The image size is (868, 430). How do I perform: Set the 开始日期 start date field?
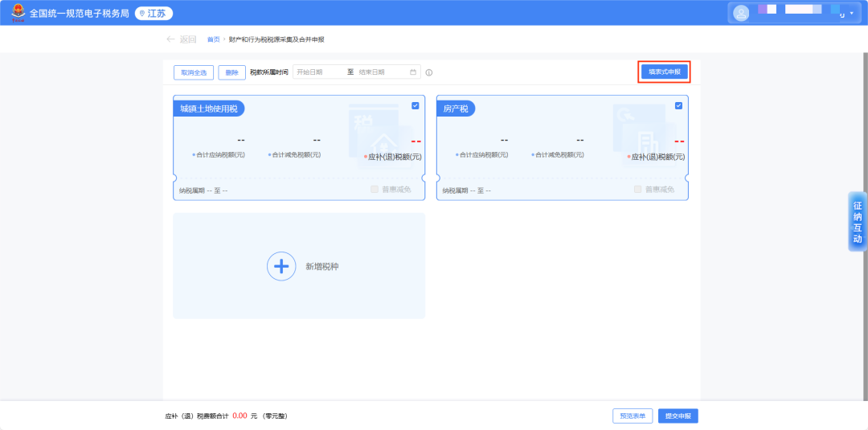[x=318, y=72]
